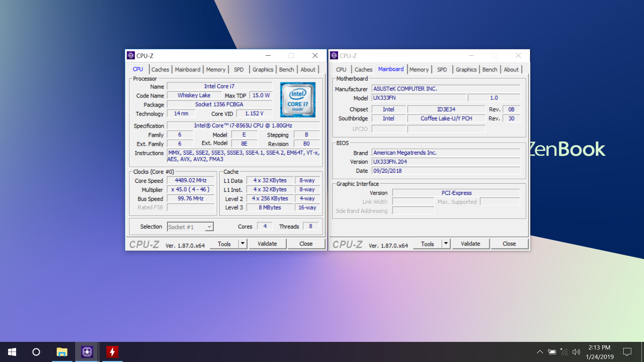The height and width of the screenshot is (362, 644).
Task: Open File Explorer from taskbar
Action: pyautogui.click(x=62, y=352)
